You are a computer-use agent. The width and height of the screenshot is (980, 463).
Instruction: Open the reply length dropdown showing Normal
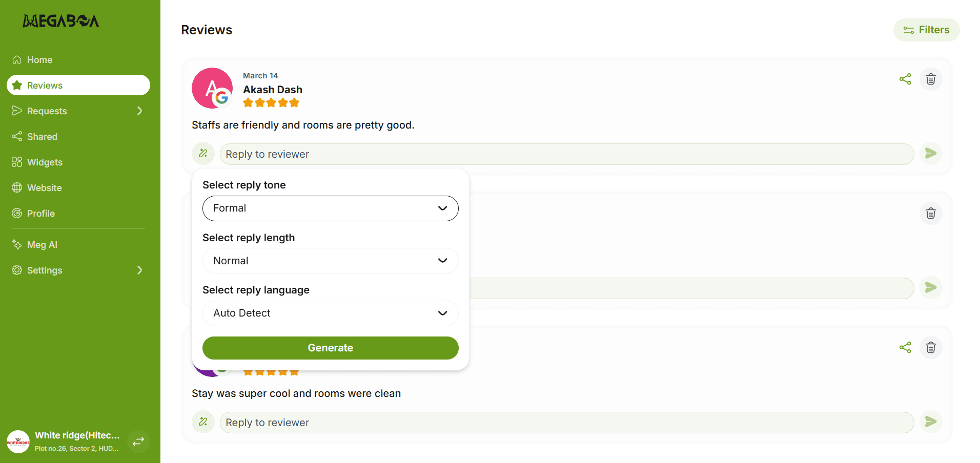330,261
